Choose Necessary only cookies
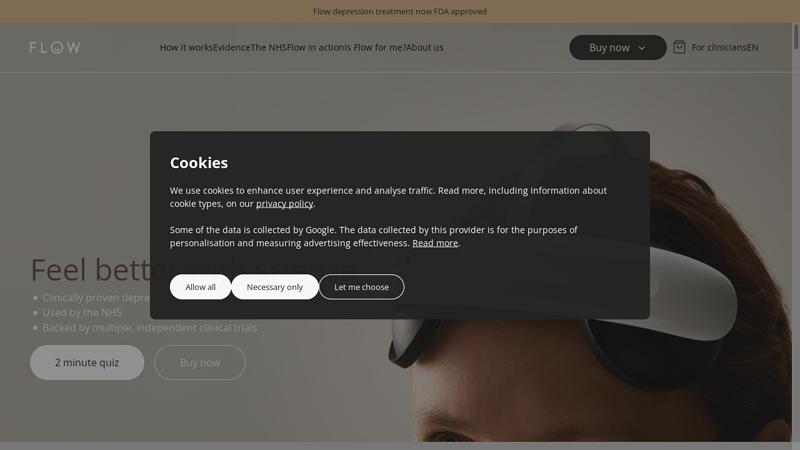The width and height of the screenshot is (800, 450). pos(275,287)
